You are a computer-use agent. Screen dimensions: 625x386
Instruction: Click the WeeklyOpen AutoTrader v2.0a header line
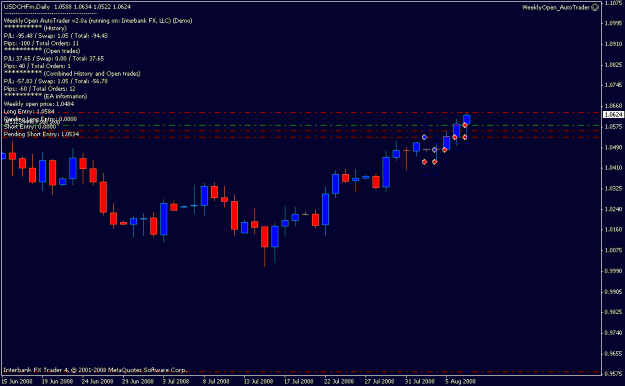(x=98, y=21)
